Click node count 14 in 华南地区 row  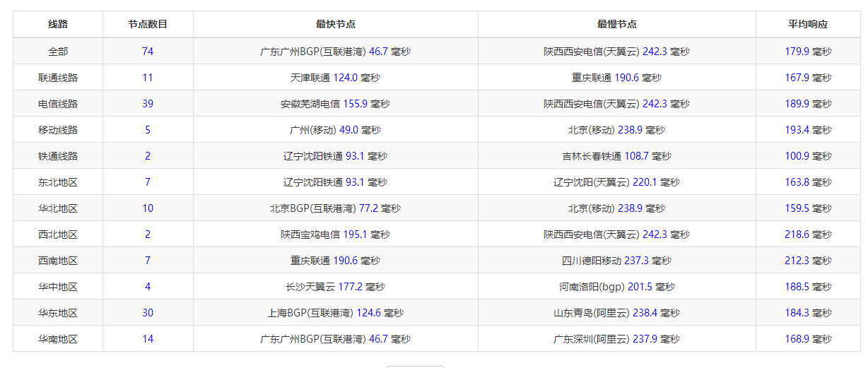(148, 339)
